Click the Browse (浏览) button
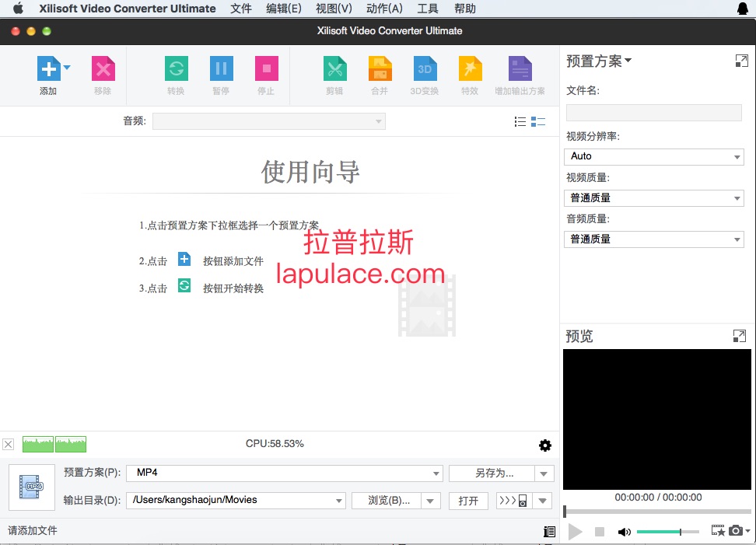This screenshot has width=756, height=545. tap(388, 501)
